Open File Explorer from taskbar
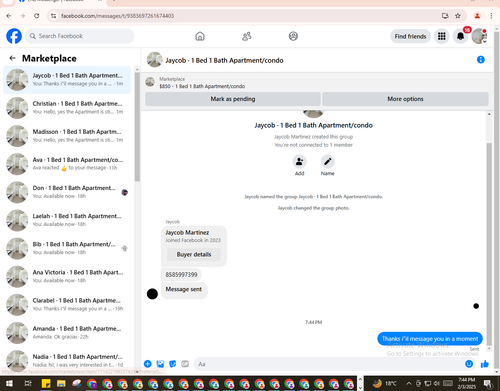Image resolution: width=500 pixels, height=391 pixels. point(61,383)
